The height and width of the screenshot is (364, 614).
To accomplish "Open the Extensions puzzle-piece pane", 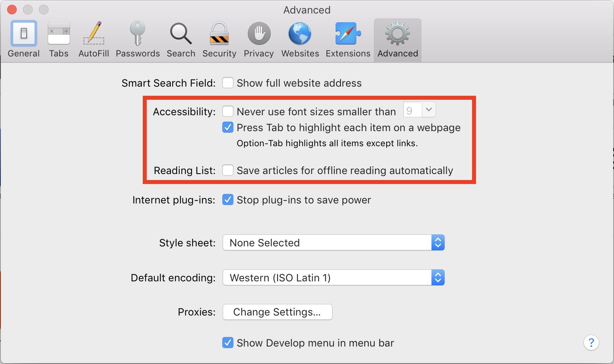I will pos(348,39).
